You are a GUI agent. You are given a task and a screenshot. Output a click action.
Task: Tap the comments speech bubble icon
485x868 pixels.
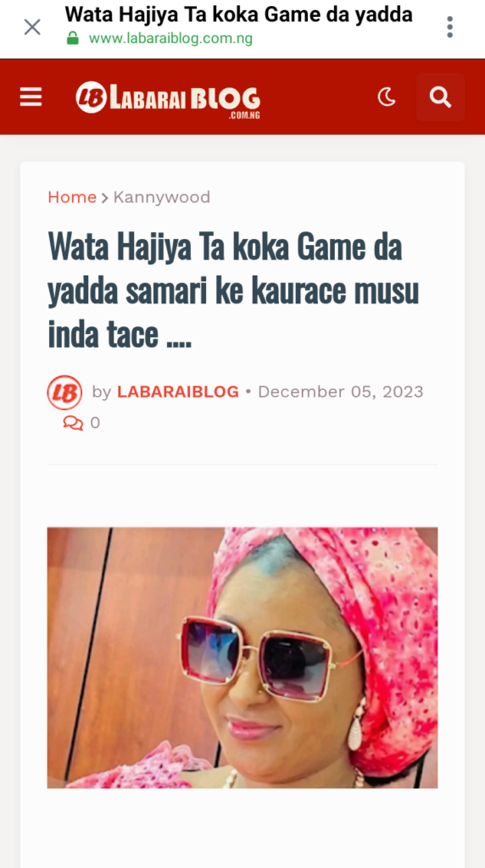73,423
